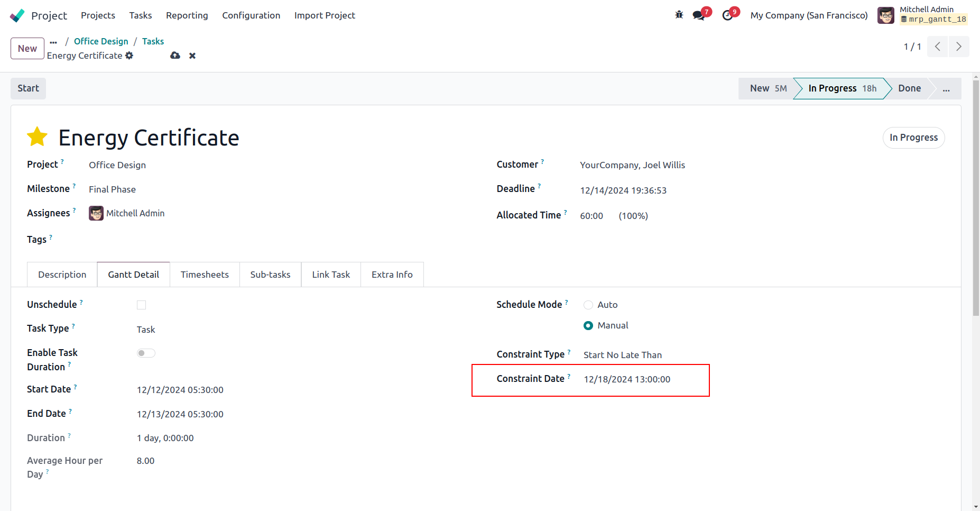
Task: Expand the breadcrumb ellipsis menu
Action: 53,42
